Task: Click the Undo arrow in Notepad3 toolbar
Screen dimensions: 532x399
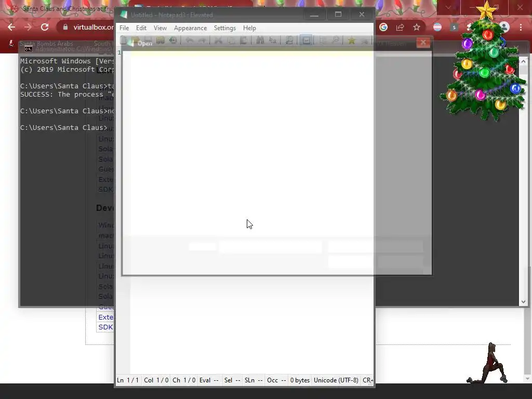Action: 190,41
